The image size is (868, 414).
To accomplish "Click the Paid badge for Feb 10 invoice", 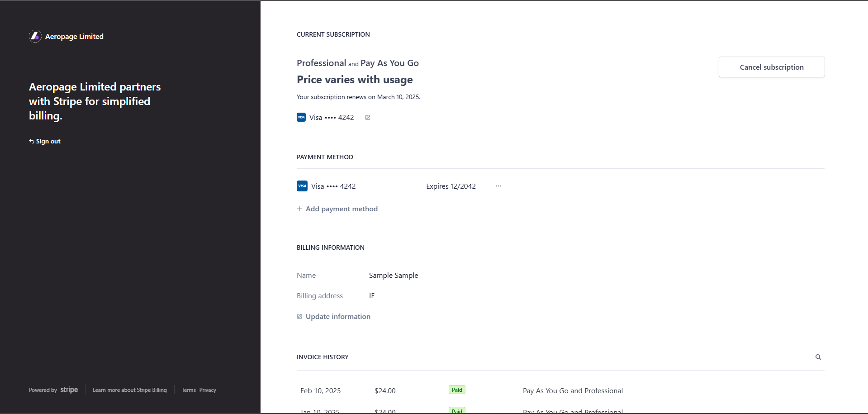I will [457, 390].
